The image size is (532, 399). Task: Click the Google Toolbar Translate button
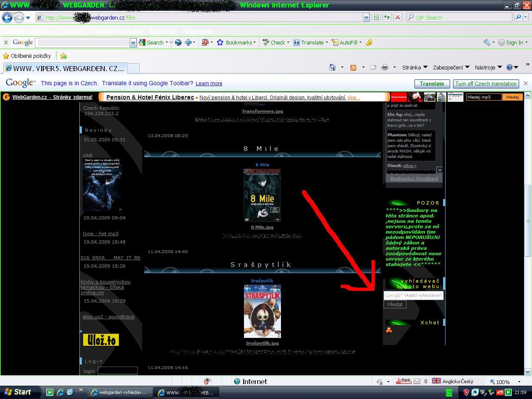(308, 42)
